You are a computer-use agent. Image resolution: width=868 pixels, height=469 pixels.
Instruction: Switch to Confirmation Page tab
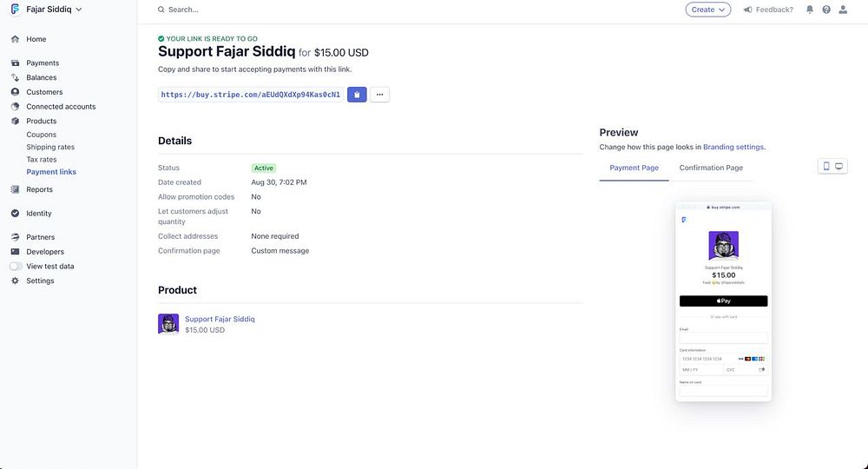(711, 168)
